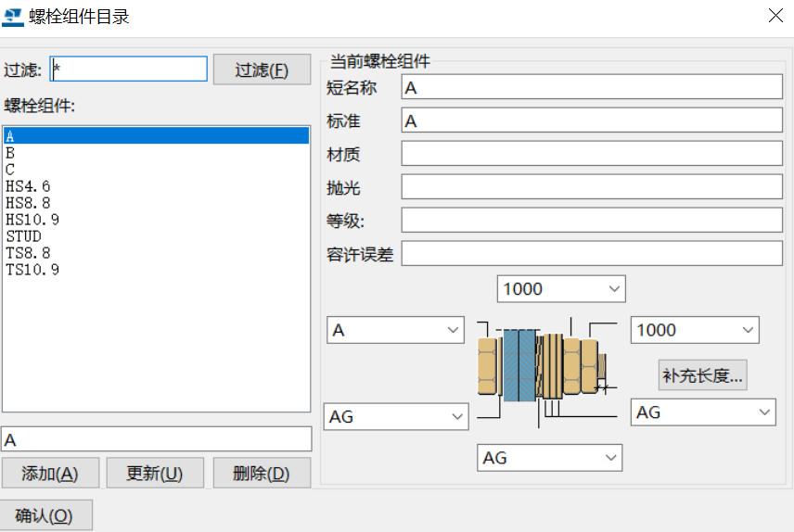Focus the empty 材质 text field

pos(592,154)
